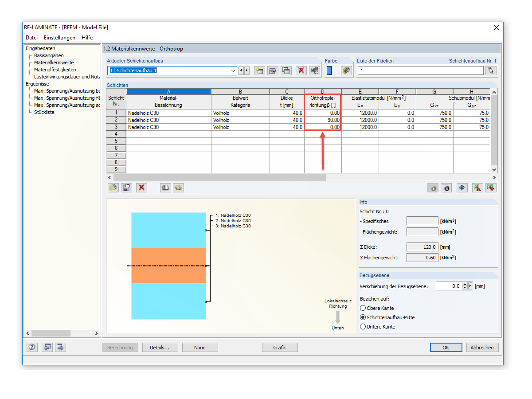Save layers with floppy disk icon
Viewport: 532px width, 399px height.
pyautogui.click(x=126, y=188)
